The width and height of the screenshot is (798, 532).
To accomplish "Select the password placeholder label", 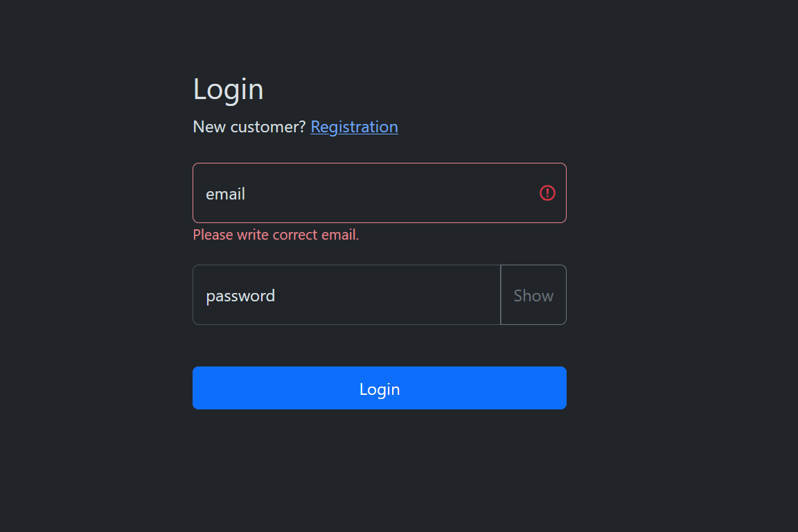I will (x=240, y=296).
